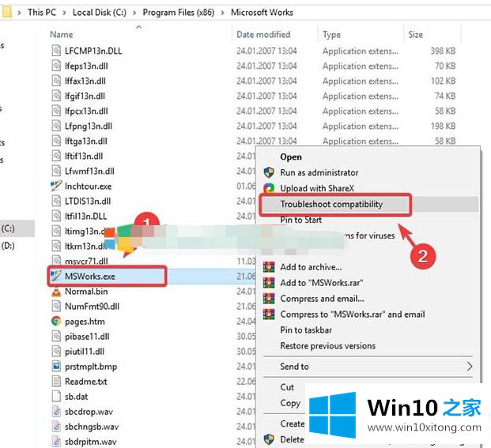Select Compress and email...
Image resolution: width=491 pixels, height=448 pixels.
(322, 298)
